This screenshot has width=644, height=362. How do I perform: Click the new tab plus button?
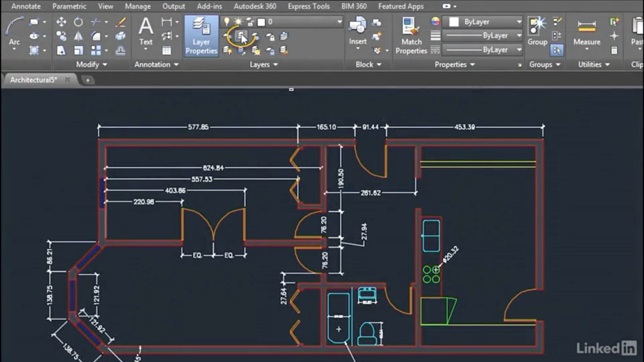(x=87, y=80)
